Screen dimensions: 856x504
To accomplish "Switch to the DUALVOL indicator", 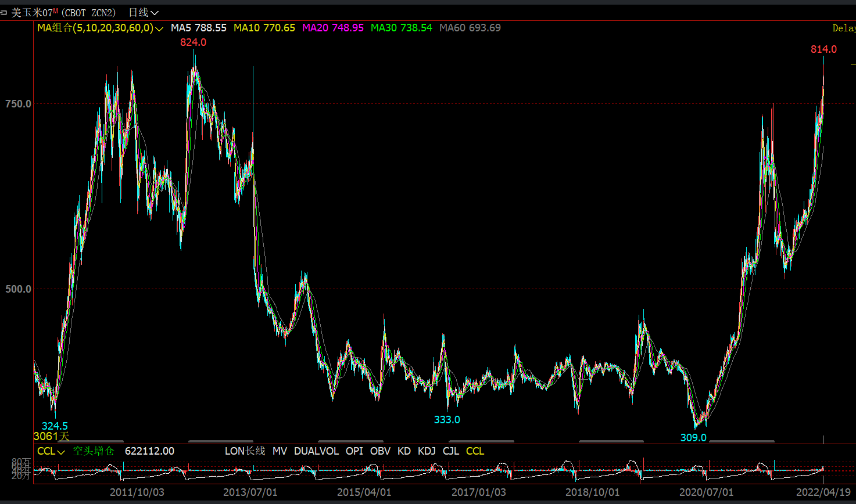I will click(316, 451).
